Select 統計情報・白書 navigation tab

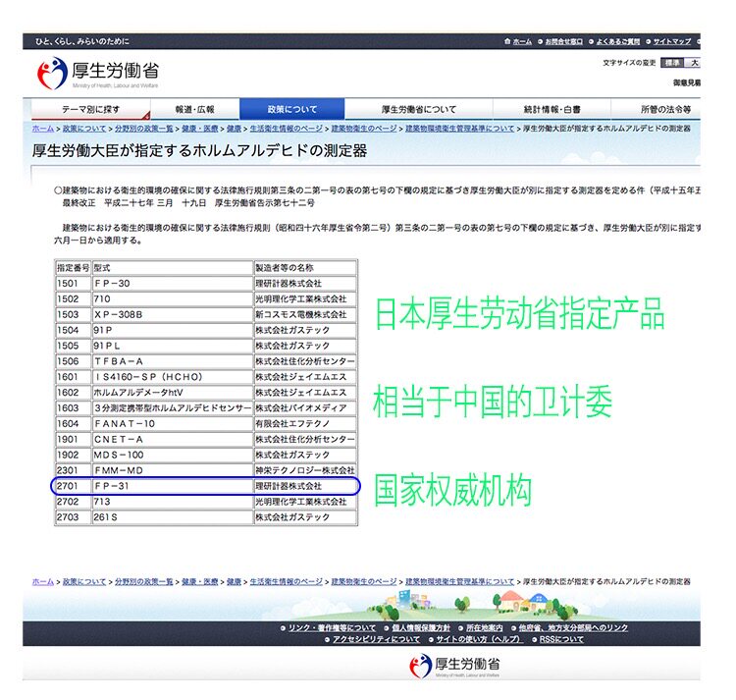[552, 109]
